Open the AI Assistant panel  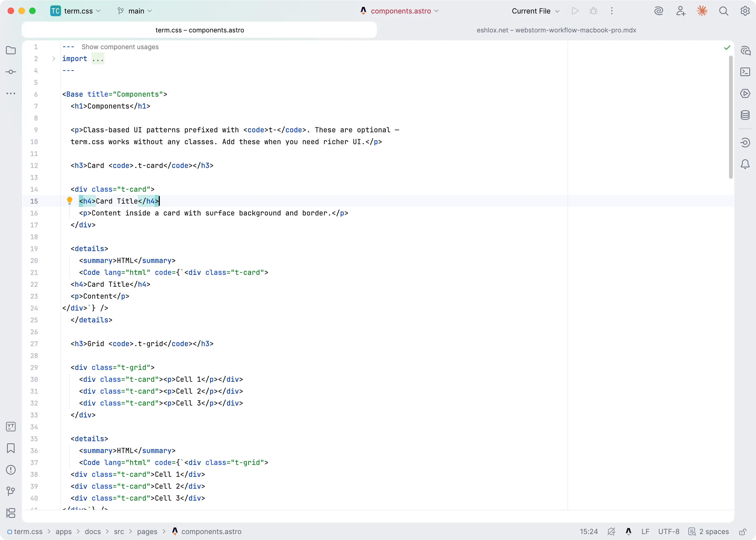745,50
